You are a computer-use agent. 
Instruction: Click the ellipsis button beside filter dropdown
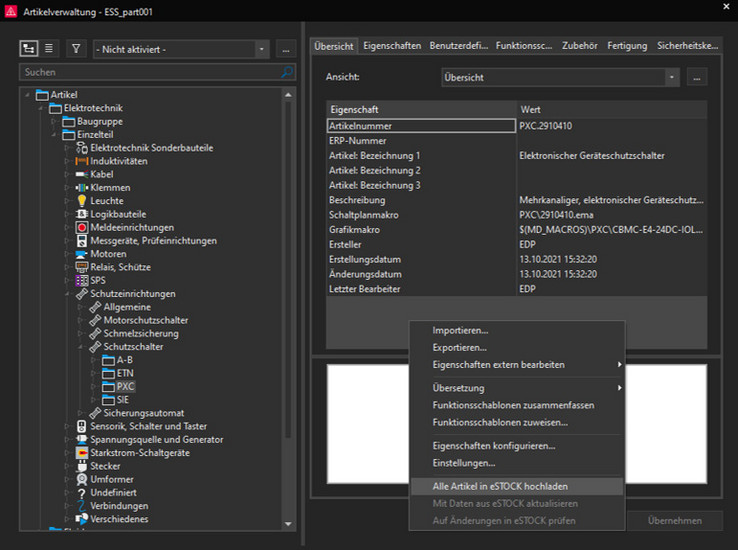tap(286, 49)
